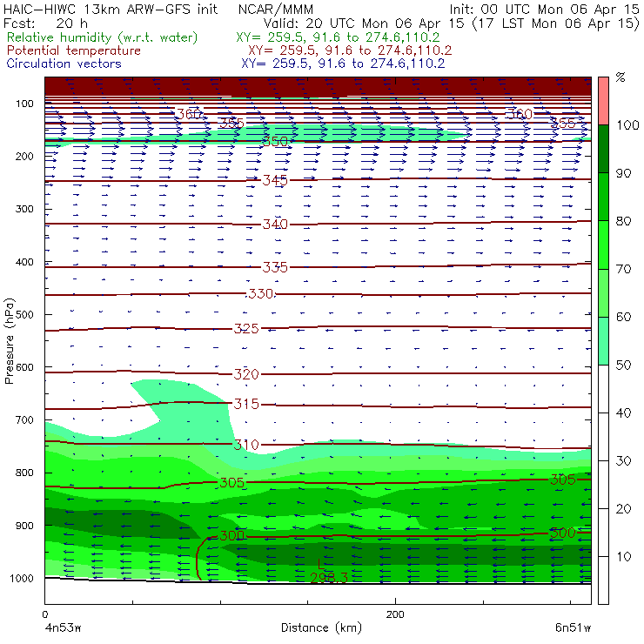Image resolution: width=644 pixels, height=644 pixels.
Task: Select the 'Valid: 20 UTC Mon 06 Apr 15' text
Action: (x=364, y=23)
